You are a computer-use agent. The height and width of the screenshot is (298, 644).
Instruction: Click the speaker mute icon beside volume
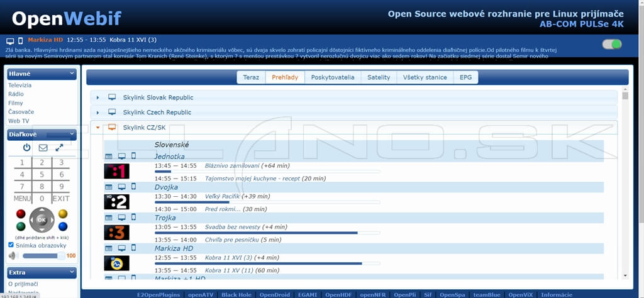point(13,256)
